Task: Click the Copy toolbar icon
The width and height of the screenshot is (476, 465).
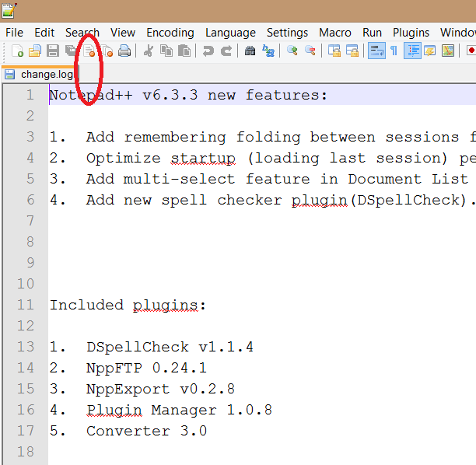Action: coord(166,51)
